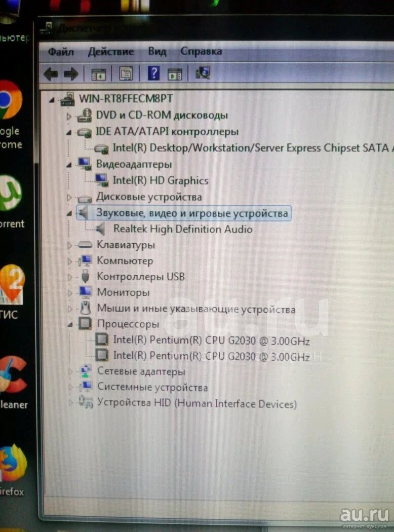Select second Intel(R) Pentium(R) CPU G2030 label
The height and width of the screenshot is (532, 394).
(x=212, y=356)
